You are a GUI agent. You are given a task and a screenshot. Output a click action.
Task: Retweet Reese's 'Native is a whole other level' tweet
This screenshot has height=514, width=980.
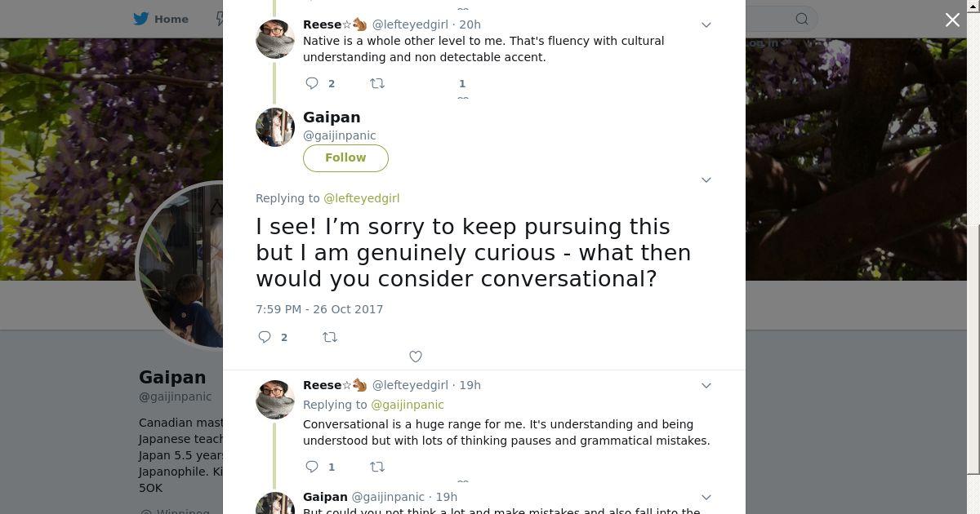[377, 83]
